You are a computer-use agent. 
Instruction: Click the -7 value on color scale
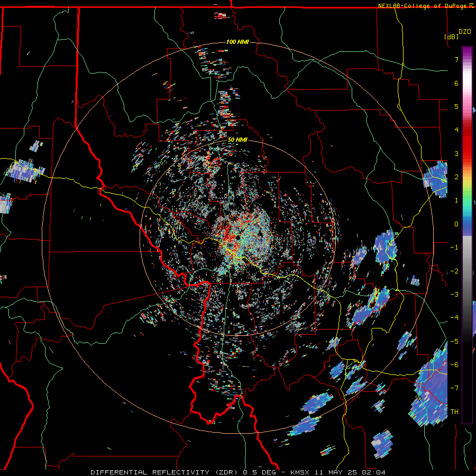(454, 388)
